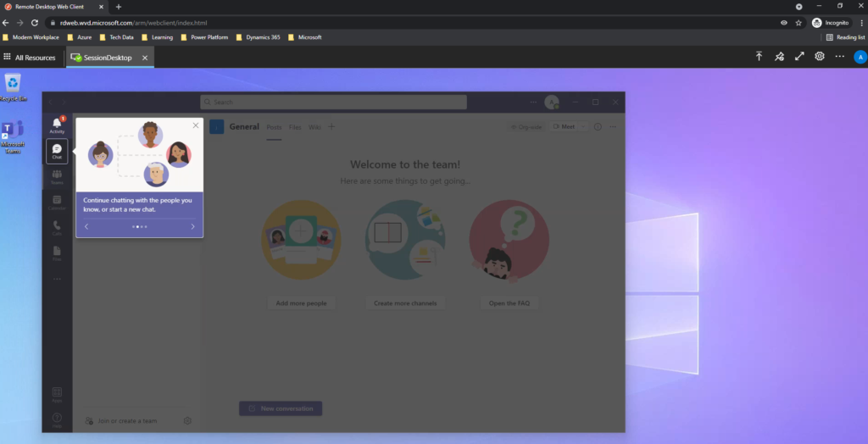The image size is (868, 444).
Task: Navigate back in Teams history
Action: 51,102
